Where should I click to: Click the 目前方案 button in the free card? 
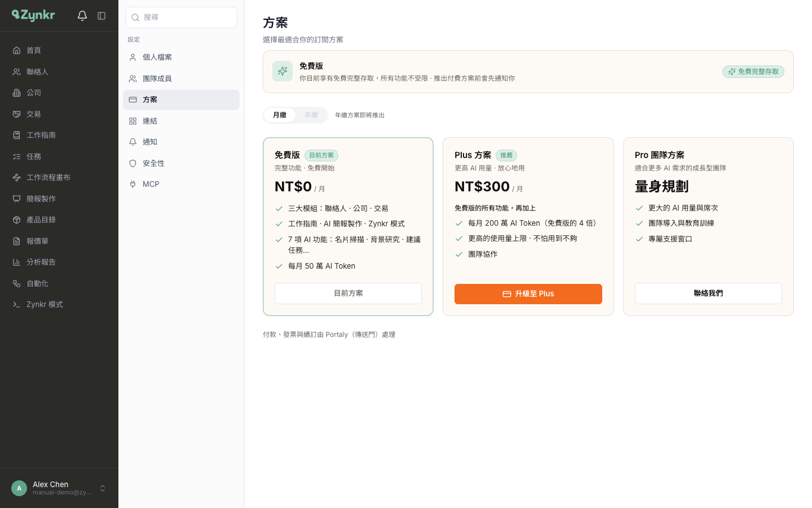[348, 294]
